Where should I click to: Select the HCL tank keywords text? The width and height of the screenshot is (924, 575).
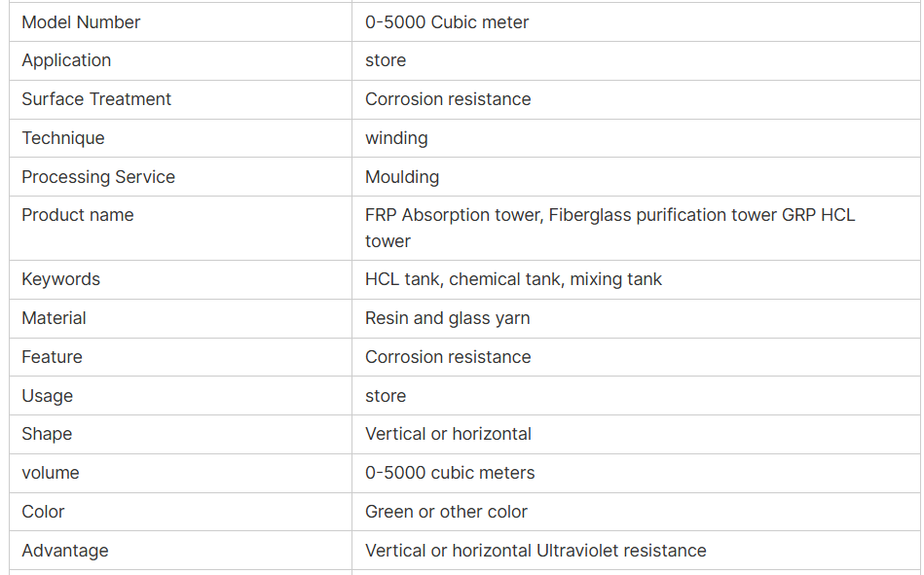pos(513,279)
